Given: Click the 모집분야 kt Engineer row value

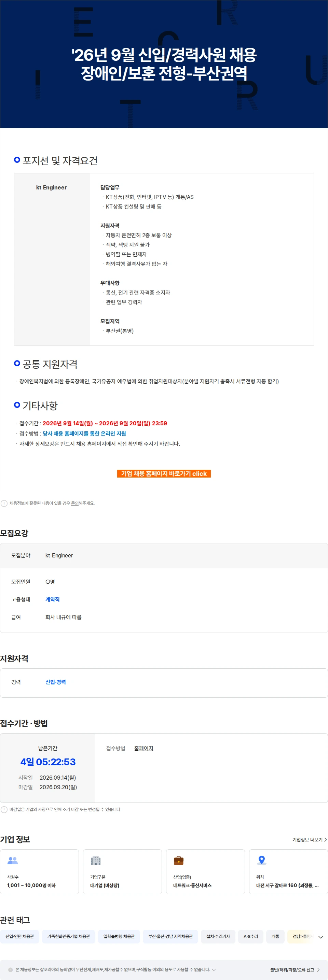Looking at the screenshot, I should [59, 555].
